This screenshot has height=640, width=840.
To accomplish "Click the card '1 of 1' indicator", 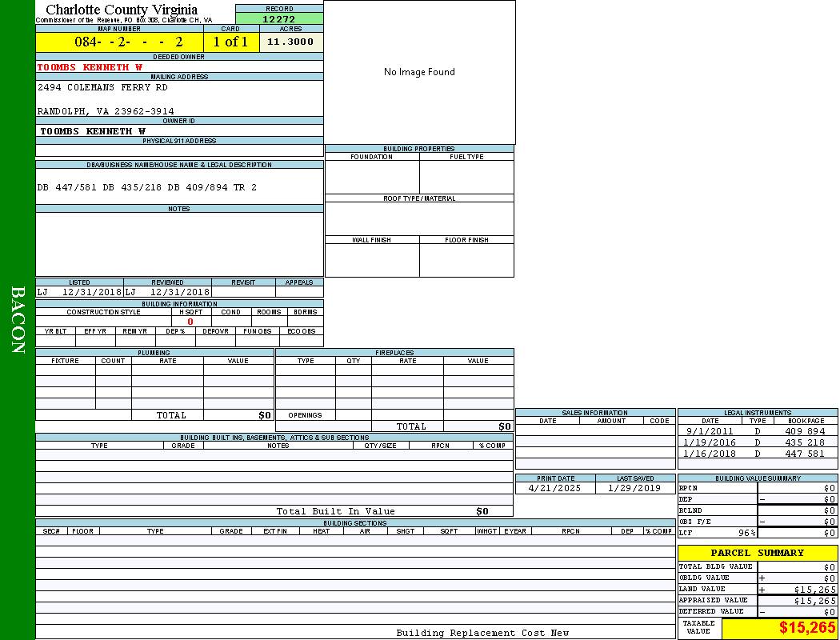I will click(x=230, y=42).
